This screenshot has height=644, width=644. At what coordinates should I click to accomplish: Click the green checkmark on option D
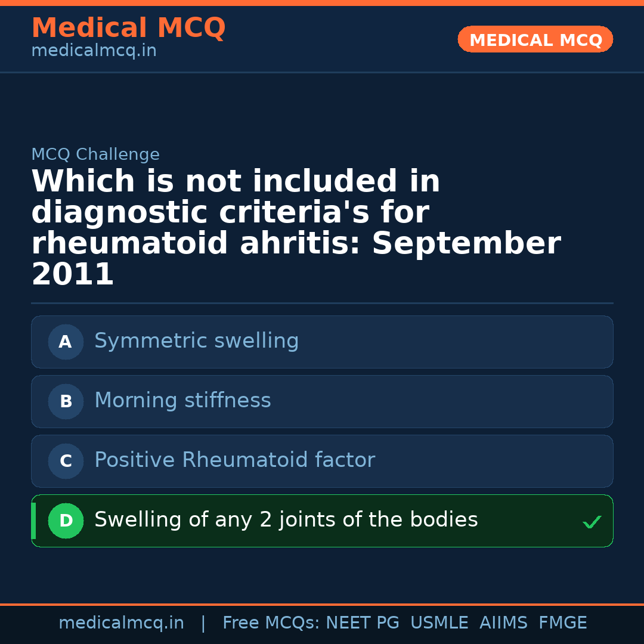(x=592, y=522)
